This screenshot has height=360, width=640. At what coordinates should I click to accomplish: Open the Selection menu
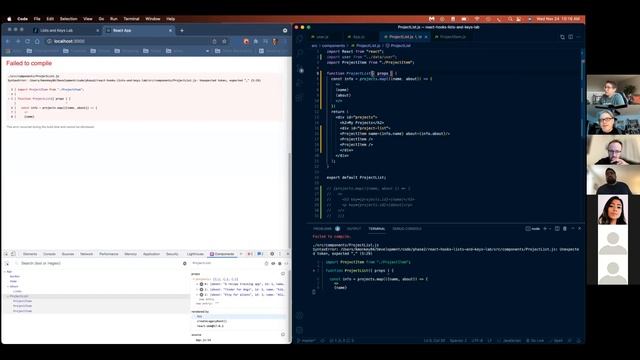pos(69,19)
